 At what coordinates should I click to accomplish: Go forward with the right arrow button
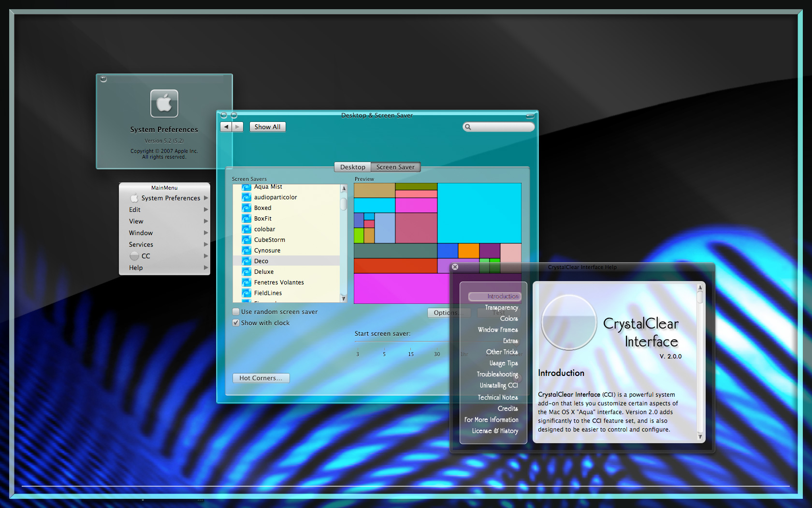coord(237,127)
